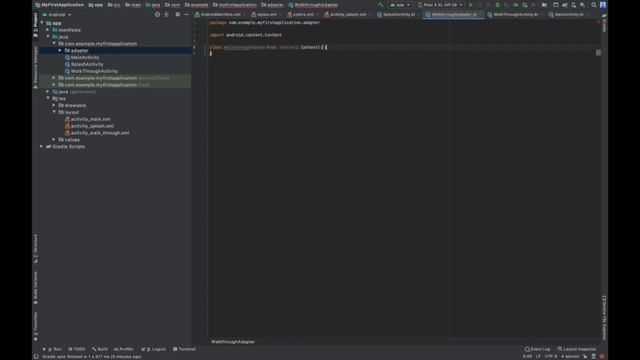Open the Android view selector dropdown
The height and width of the screenshot is (360, 640).
coord(57,14)
